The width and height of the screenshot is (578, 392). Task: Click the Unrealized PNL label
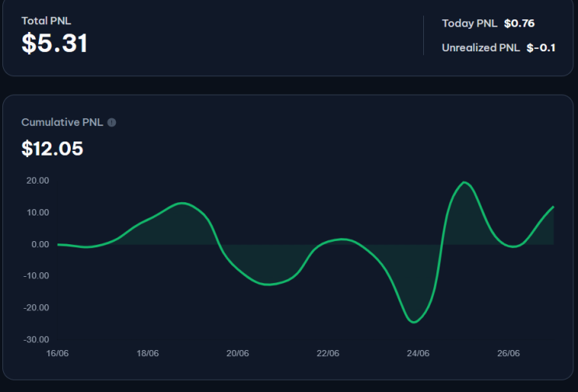(x=481, y=47)
